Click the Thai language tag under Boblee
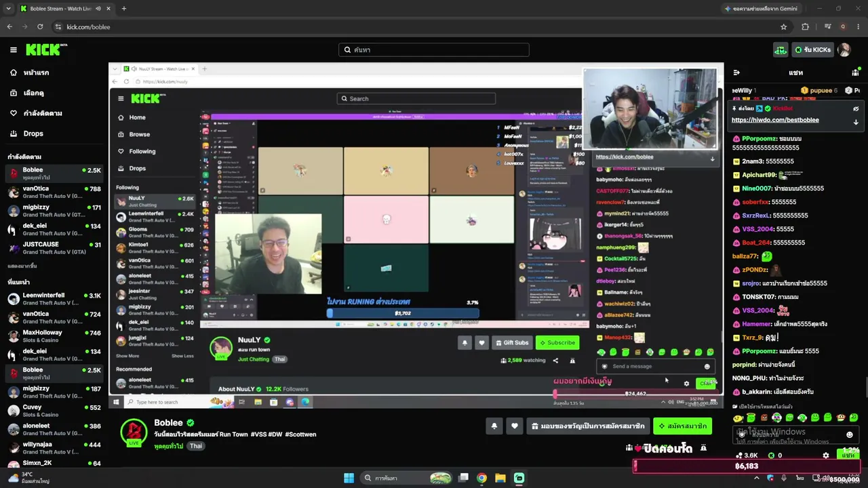The width and height of the screenshot is (868, 488). pos(195,446)
